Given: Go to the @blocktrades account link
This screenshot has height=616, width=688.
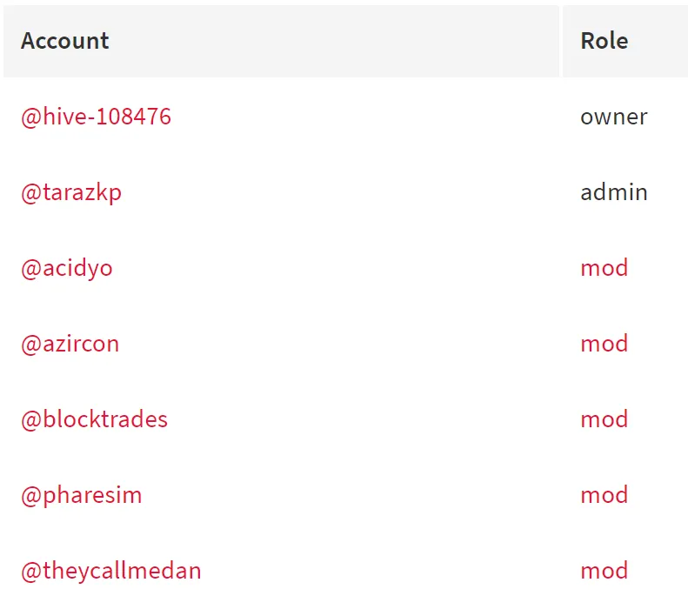Looking at the screenshot, I should click(94, 419).
